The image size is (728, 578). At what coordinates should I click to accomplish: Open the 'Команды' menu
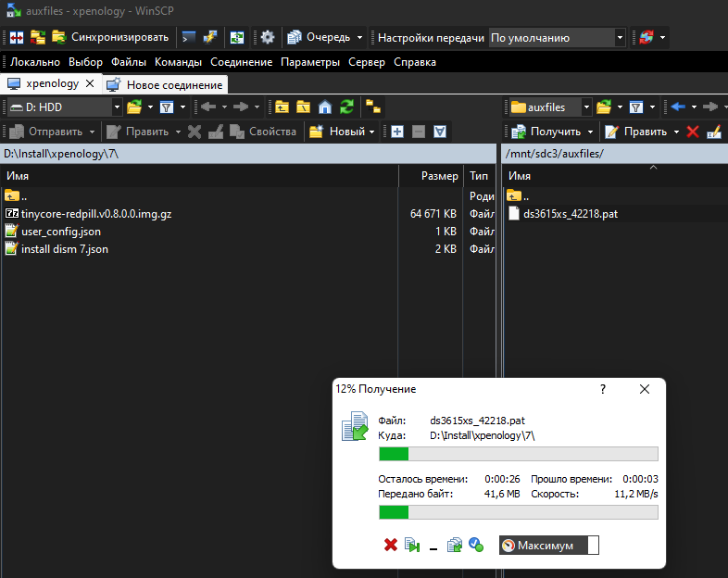point(179,62)
